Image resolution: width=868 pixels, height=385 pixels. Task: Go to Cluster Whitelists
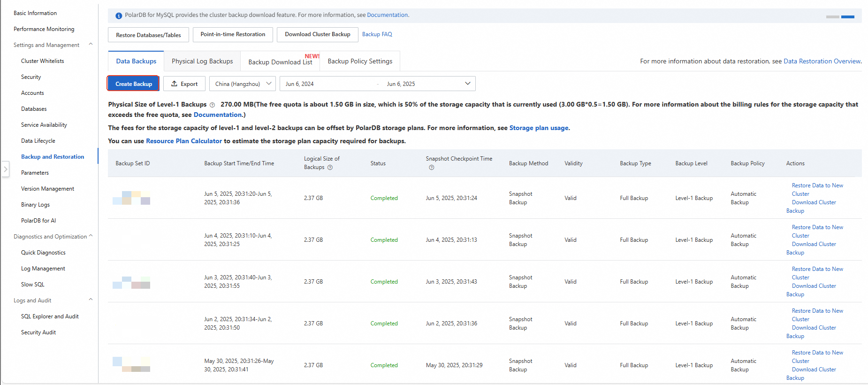(42, 61)
